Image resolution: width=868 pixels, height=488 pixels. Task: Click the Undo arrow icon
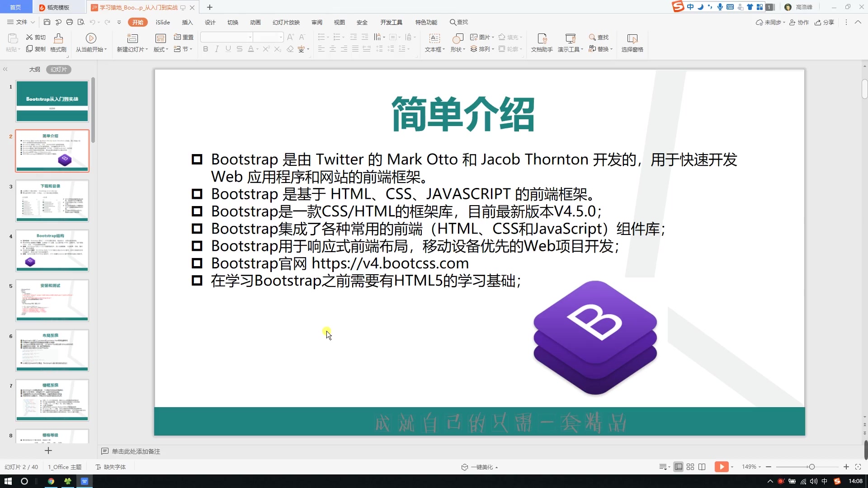coord(92,22)
